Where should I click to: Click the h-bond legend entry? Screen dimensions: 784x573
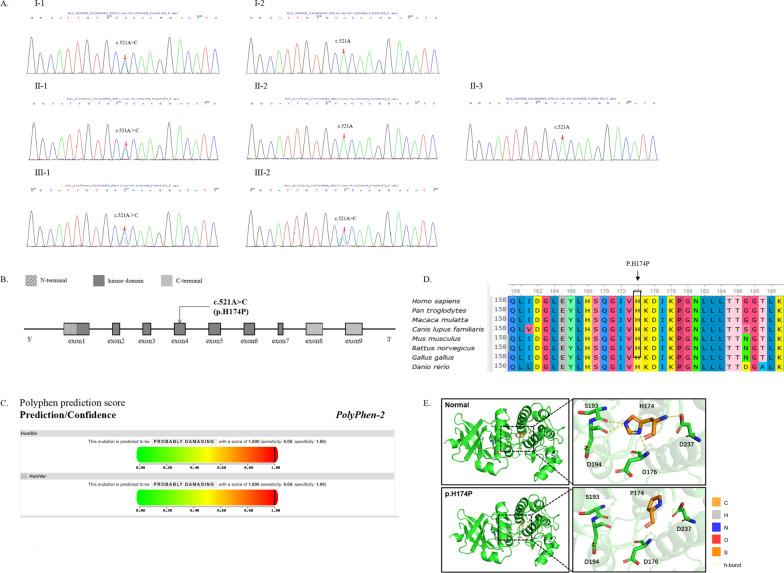tap(727, 565)
